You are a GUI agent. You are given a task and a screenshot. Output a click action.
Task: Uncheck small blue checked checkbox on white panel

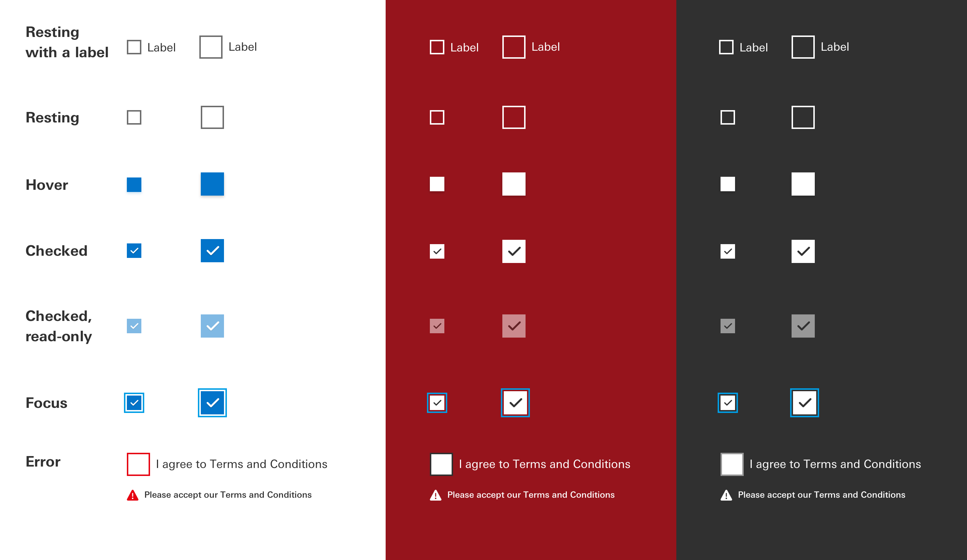[134, 251]
